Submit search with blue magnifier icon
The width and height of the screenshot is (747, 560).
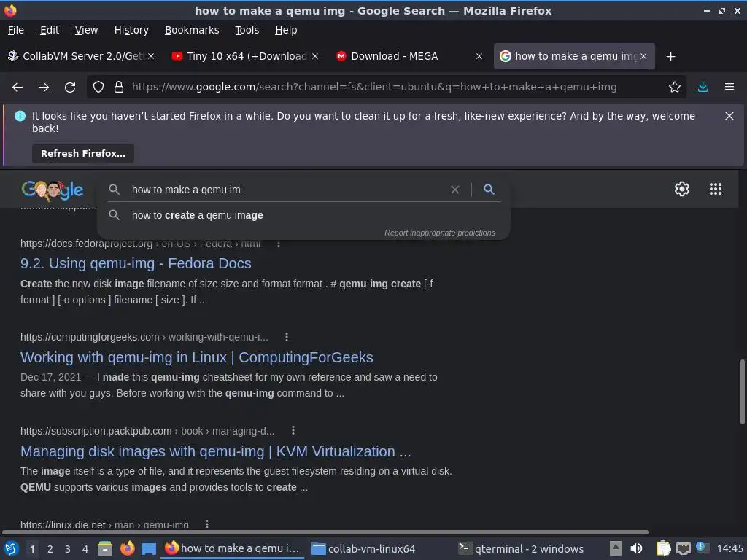pyautogui.click(x=489, y=190)
